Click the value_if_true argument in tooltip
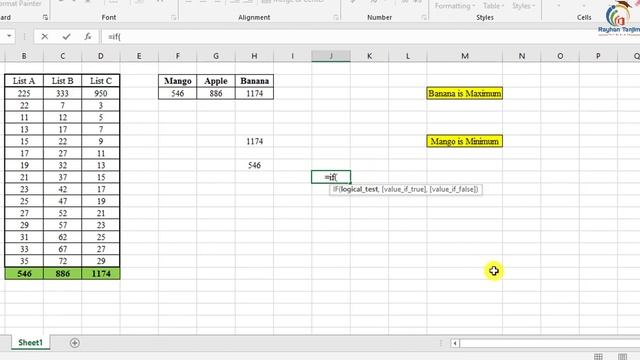The image size is (640, 360). coord(404,189)
